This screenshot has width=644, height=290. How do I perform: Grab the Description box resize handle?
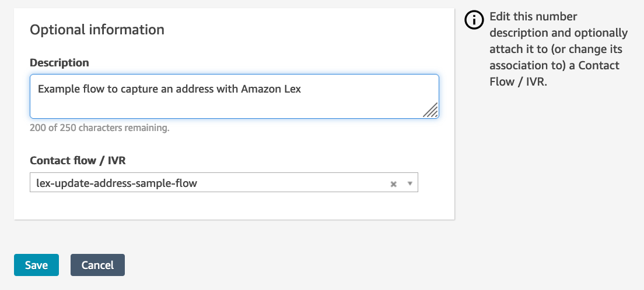[430, 110]
